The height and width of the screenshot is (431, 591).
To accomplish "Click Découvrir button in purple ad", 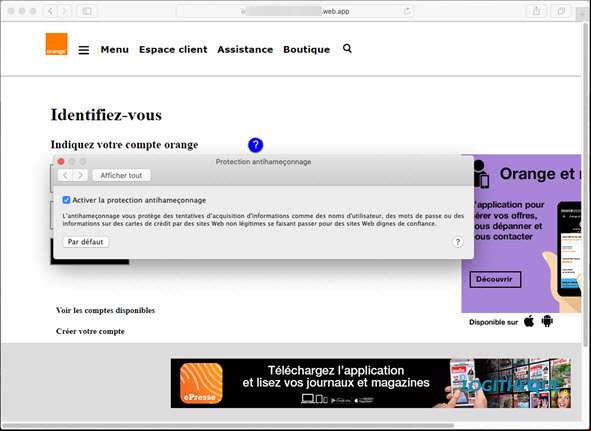I will [x=495, y=279].
